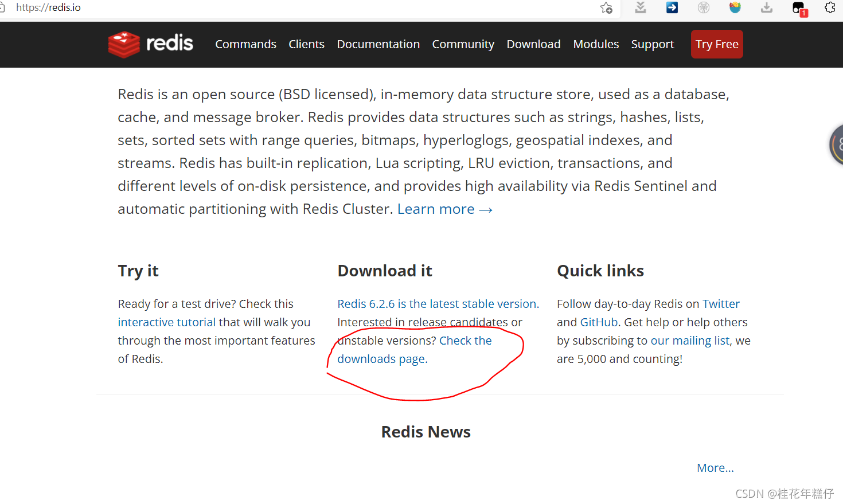The width and height of the screenshot is (843, 504).
Task: Click the blue right-arrow extension icon
Action: click(x=672, y=7)
